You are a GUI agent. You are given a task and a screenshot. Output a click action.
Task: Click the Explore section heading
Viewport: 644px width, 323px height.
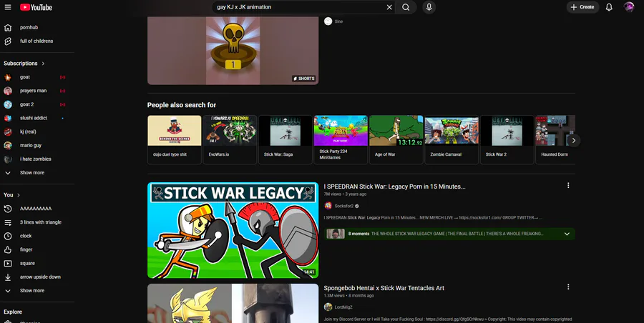tap(13, 312)
